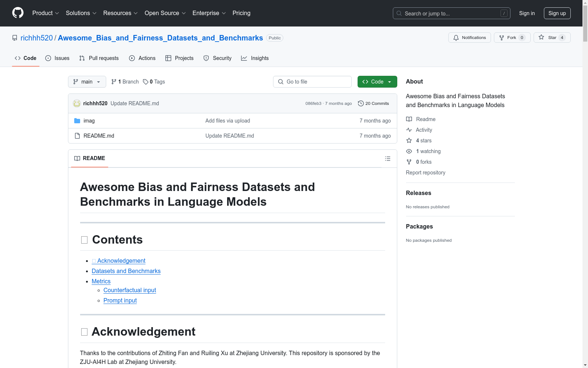Click the Go to file search box
The width and height of the screenshot is (588, 368).
point(312,82)
